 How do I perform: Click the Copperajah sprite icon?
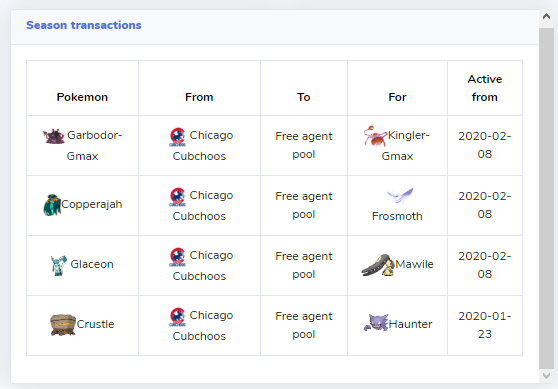(52, 205)
